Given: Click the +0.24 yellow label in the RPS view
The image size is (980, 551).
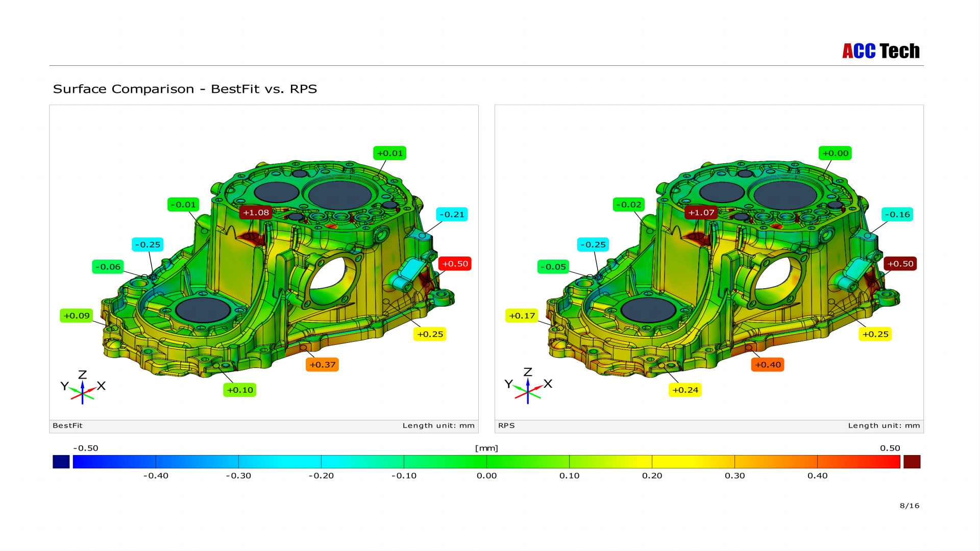Looking at the screenshot, I should point(685,390).
